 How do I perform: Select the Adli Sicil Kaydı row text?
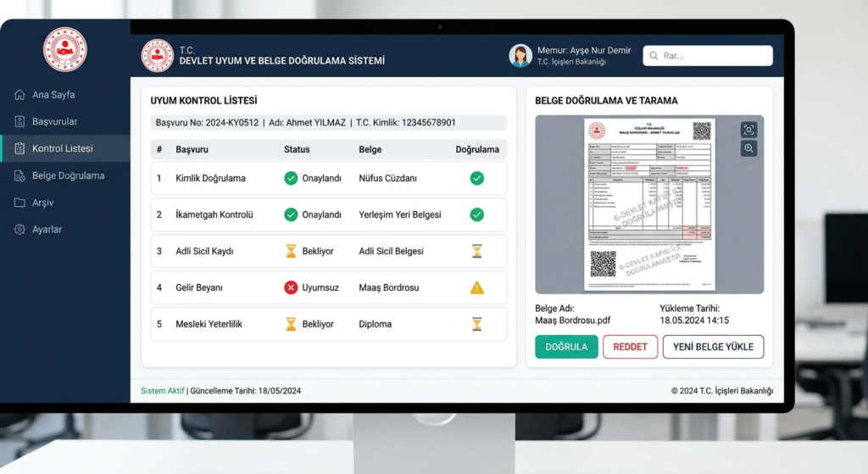(x=204, y=251)
